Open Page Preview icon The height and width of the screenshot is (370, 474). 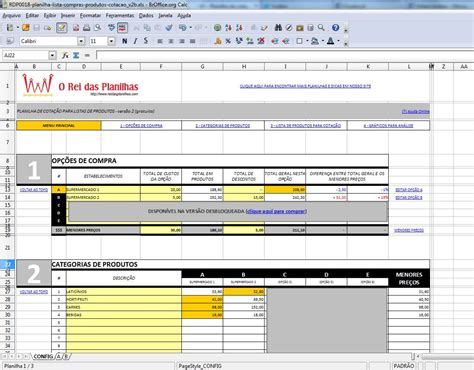(97, 28)
